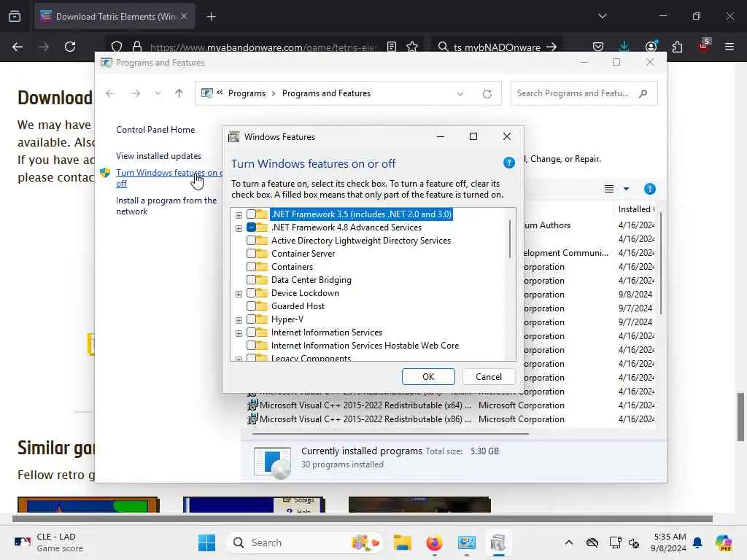Refresh Programs and Features address bar

click(x=487, y=94)
